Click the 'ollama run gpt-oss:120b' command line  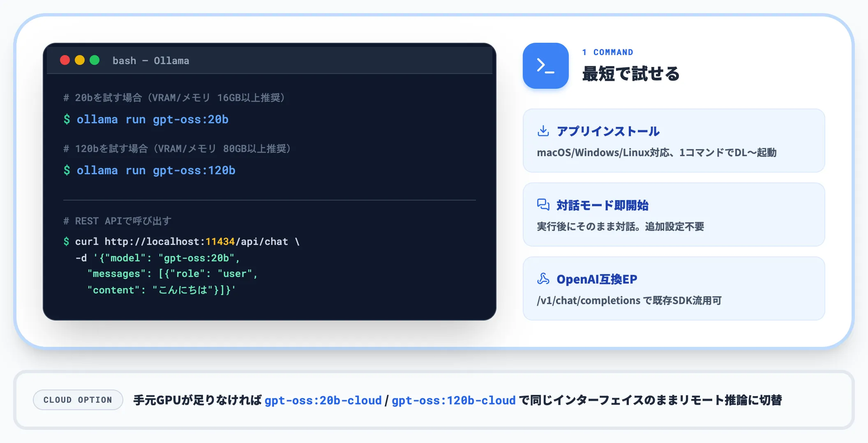pyautogui.click(x=149, y=170)
